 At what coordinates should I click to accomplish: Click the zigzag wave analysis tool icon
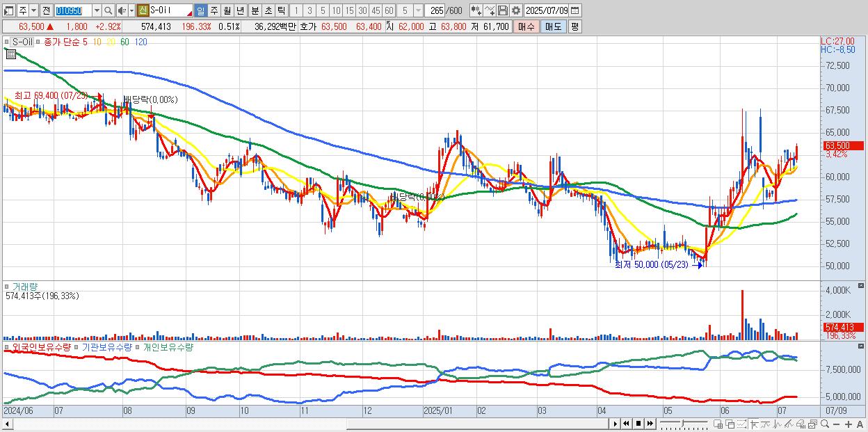[x=778, y=424]
